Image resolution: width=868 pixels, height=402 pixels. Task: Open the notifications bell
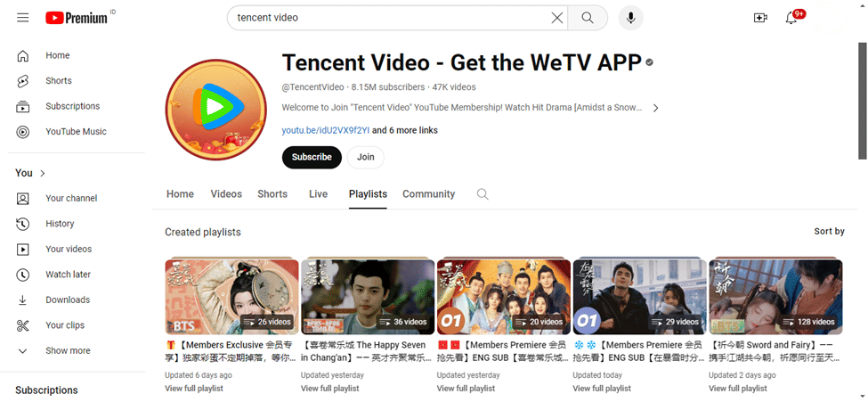[791, 18]
